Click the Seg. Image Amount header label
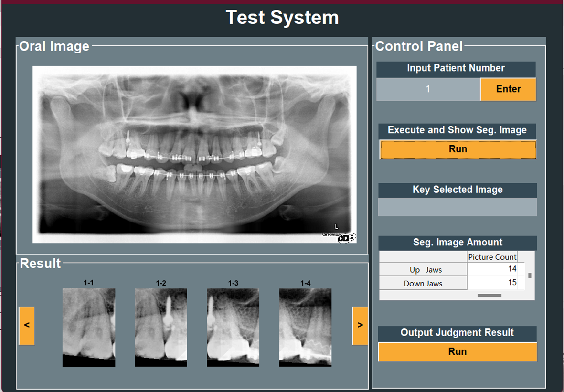Image resolution: width=564 pixels, height=392 pixels. 457,243
